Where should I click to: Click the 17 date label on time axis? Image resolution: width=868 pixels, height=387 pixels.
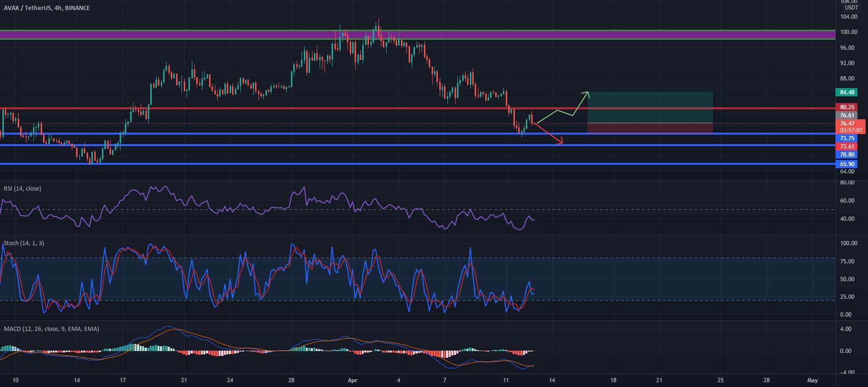point(123,380)
